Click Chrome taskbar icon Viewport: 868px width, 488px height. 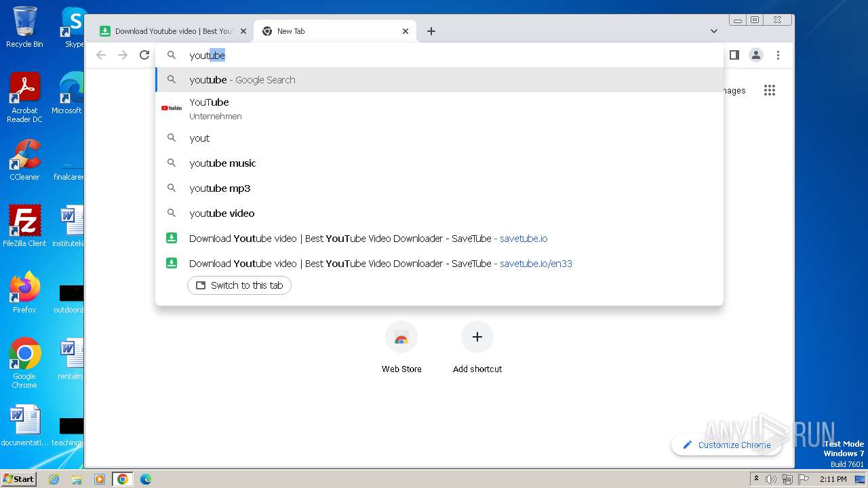click(122, 479)
